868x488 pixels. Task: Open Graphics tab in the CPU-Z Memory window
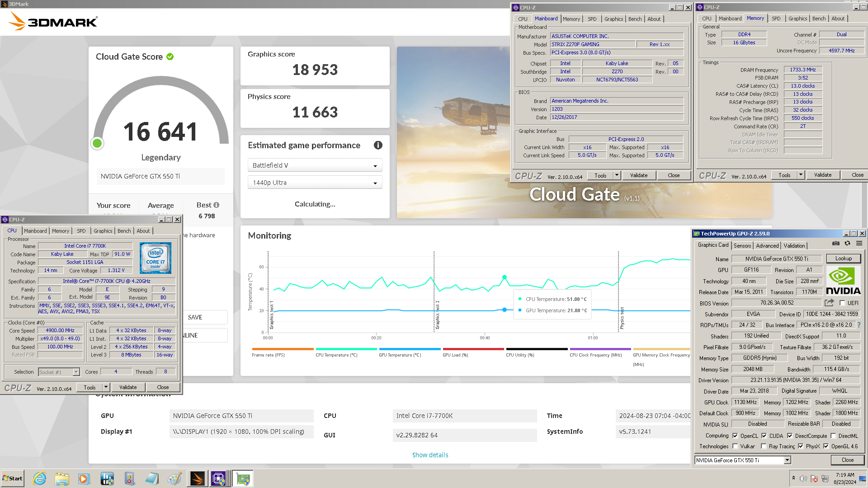797,19
